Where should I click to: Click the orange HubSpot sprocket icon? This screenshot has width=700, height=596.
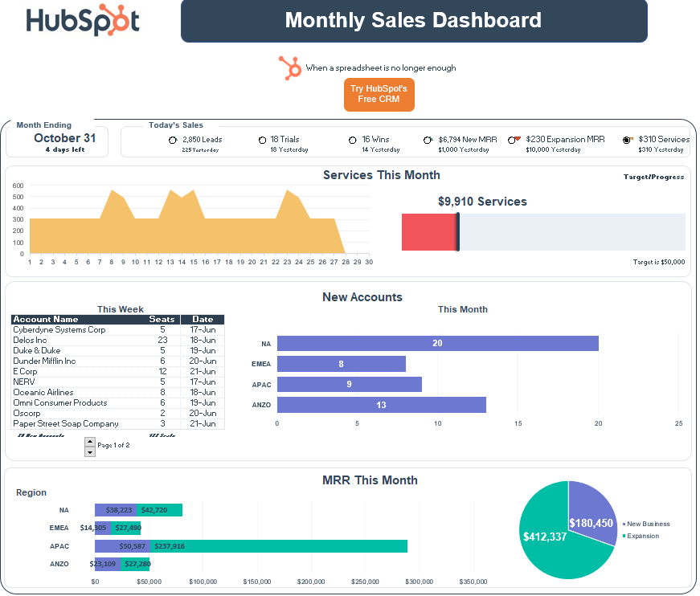pos(289,67)
